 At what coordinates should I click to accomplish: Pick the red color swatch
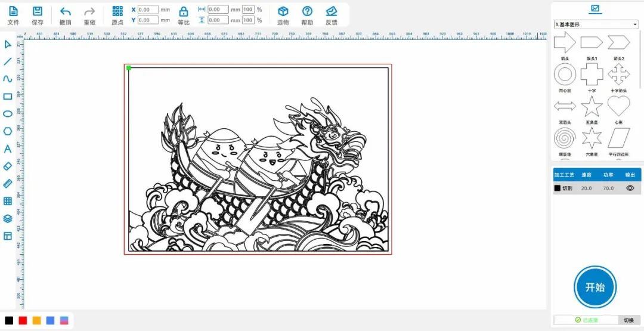click(23, 320)
